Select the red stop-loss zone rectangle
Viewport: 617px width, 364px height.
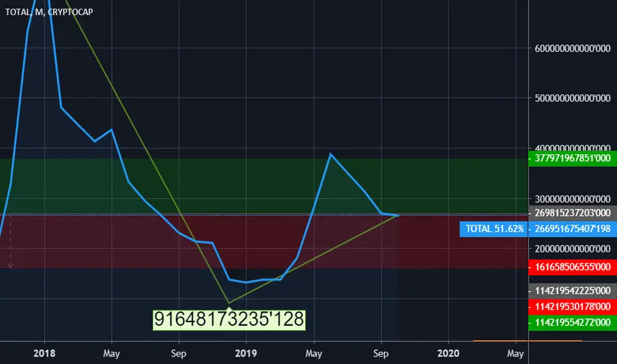pos(263,242)
